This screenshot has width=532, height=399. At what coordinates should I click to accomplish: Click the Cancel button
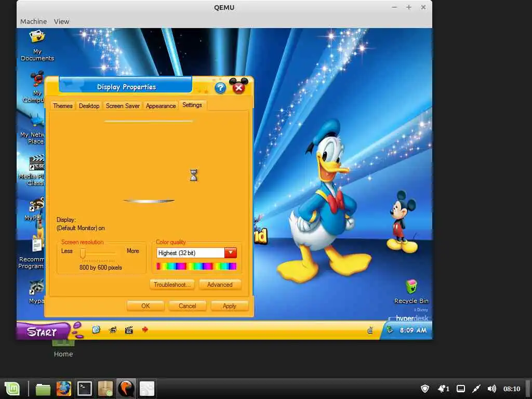click(187, 306)
